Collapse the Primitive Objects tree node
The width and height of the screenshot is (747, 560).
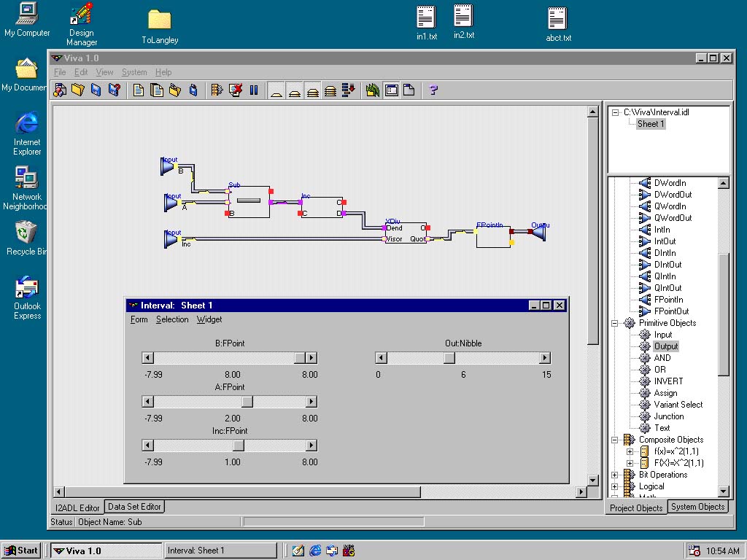tap(615, 323)
